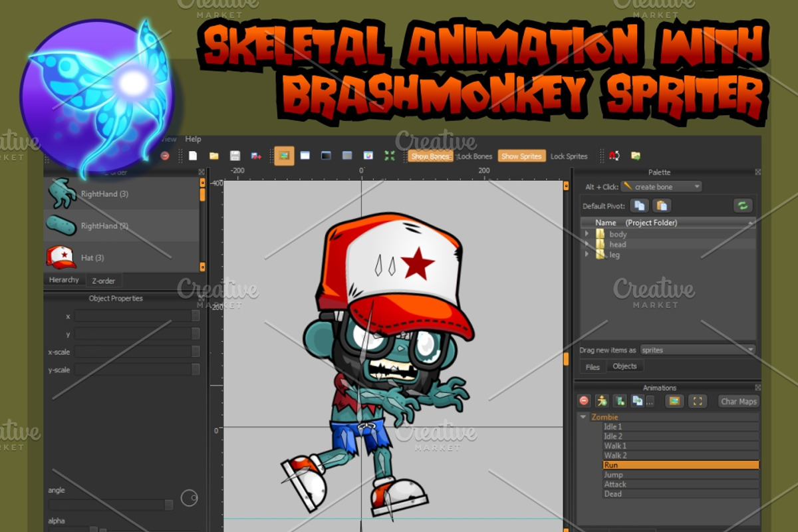Click the x-scale field
798x532 pixels.
coord(137,352)
